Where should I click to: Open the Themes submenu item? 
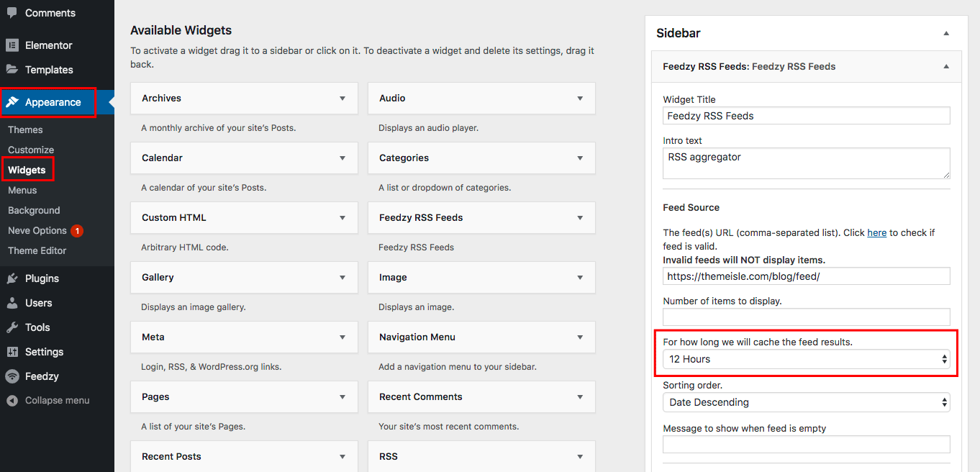click(25, 130)
